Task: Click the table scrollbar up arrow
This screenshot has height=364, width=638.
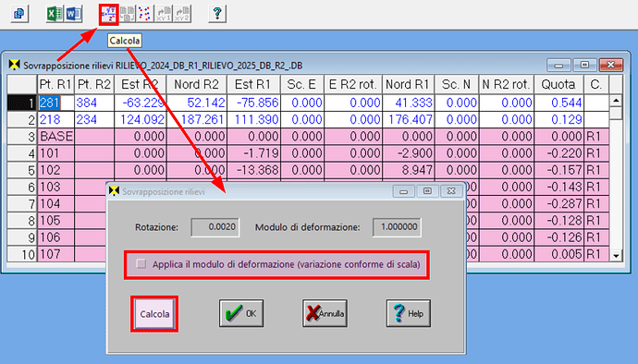Action: (616, 100)
